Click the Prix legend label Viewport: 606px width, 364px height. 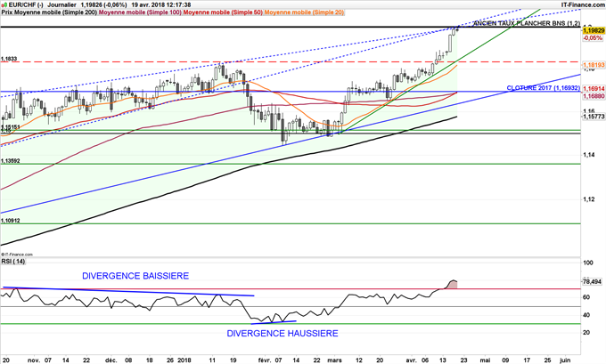(x=7, y=12)
